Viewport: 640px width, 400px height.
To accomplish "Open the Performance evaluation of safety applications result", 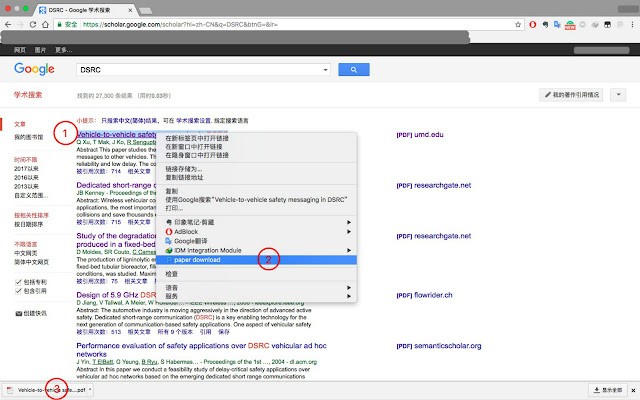I will point(201,350).
